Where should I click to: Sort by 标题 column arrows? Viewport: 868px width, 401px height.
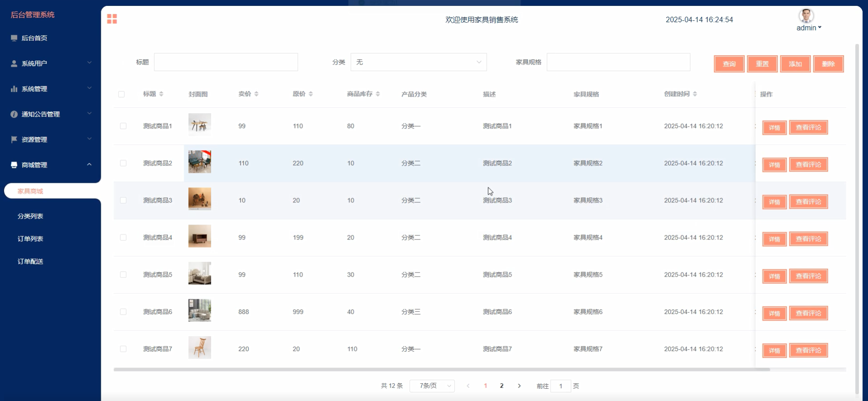click(161, 94)
